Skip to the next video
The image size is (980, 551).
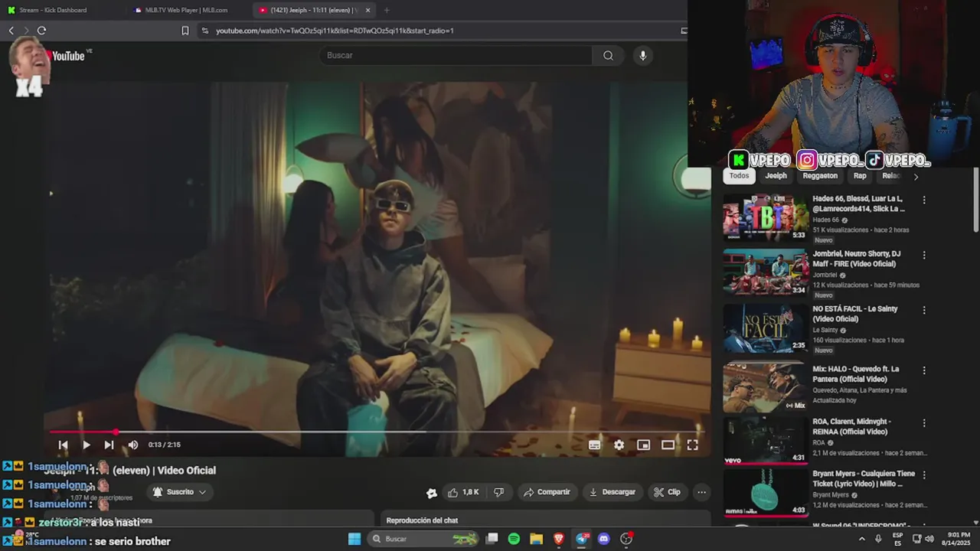click(x=109, y=445)
